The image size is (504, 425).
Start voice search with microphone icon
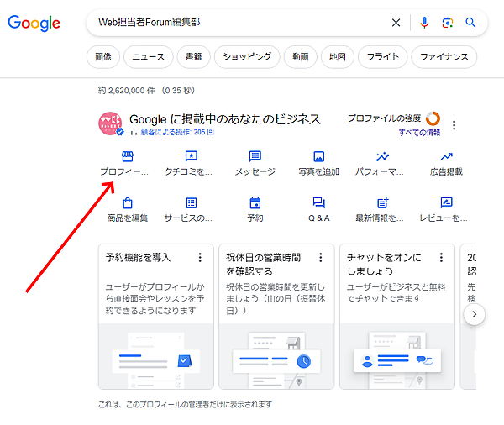click(x=424, y=23)
